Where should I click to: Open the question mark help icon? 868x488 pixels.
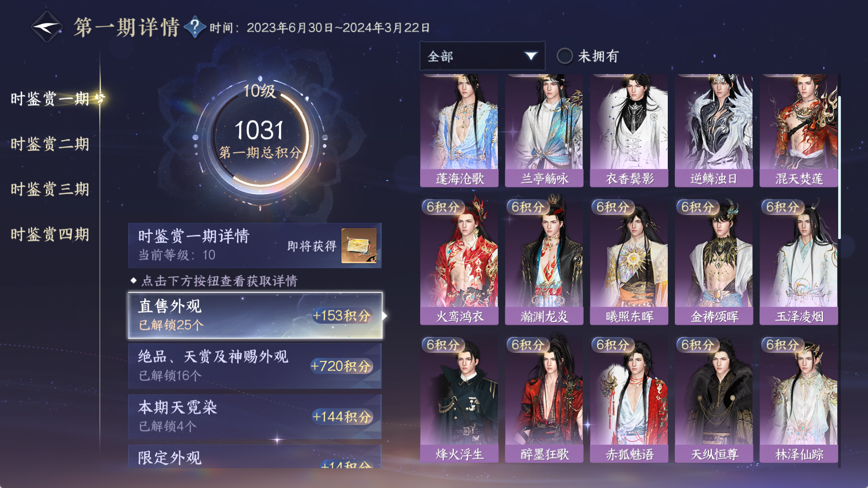tap(195, 26)
